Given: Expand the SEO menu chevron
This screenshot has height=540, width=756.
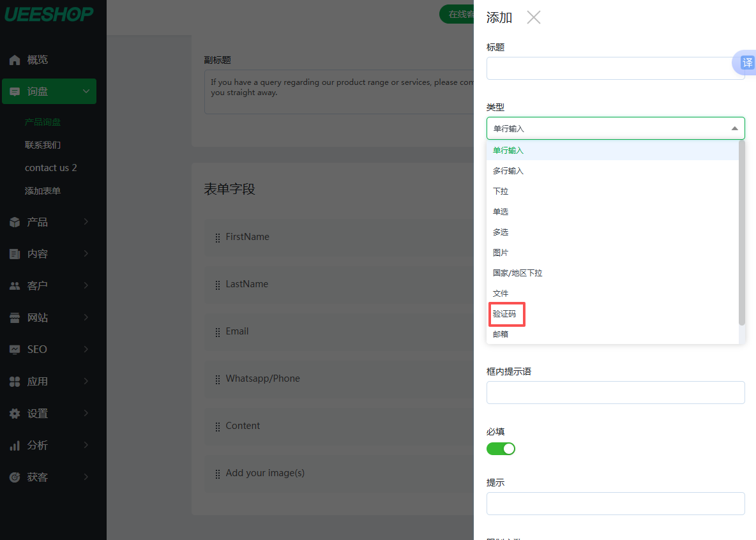Looking at the screenshot, I should coord(86,349).
